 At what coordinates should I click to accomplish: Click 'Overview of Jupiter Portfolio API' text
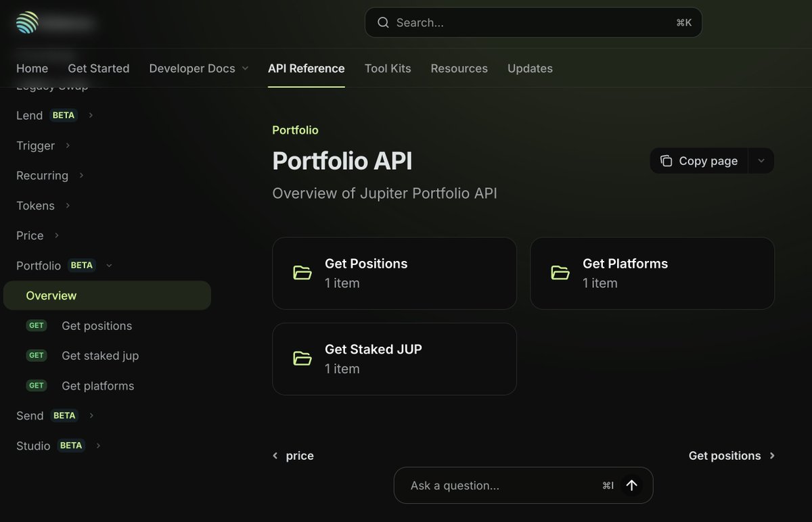[384, 193]
